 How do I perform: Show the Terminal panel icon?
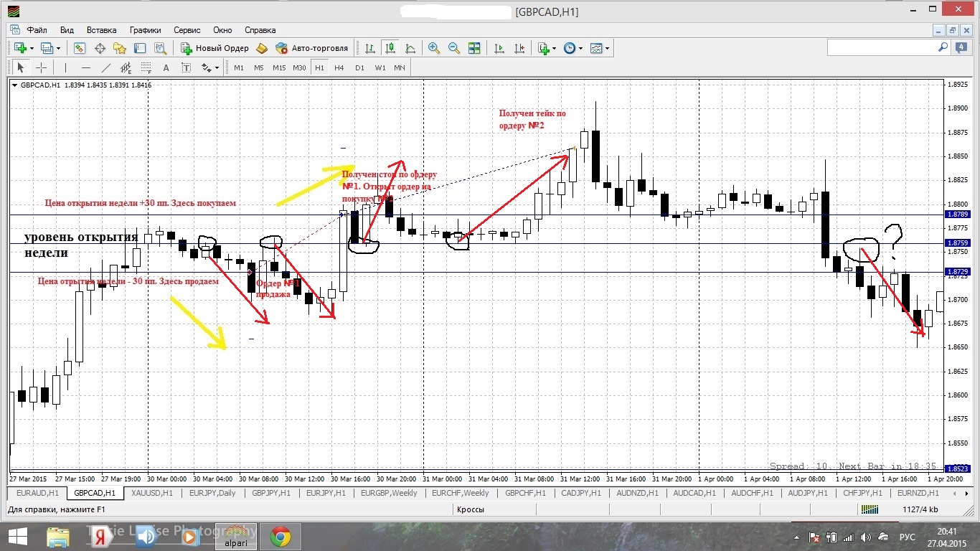click(x=140, y=48)
